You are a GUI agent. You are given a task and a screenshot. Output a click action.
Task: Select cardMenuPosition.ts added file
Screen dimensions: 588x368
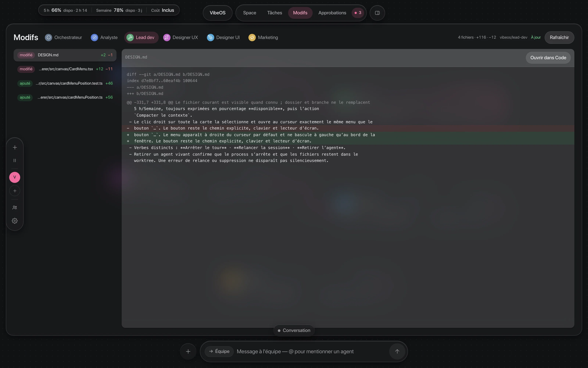point(65,97)
